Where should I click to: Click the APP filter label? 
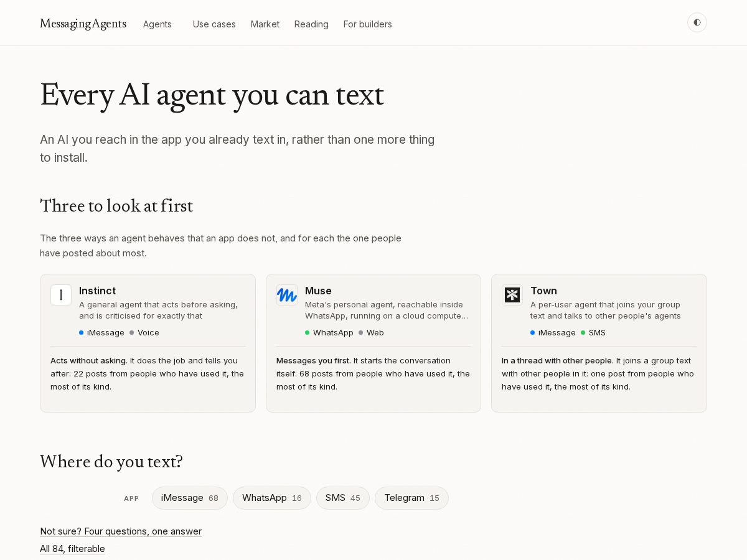pos(131,498)
